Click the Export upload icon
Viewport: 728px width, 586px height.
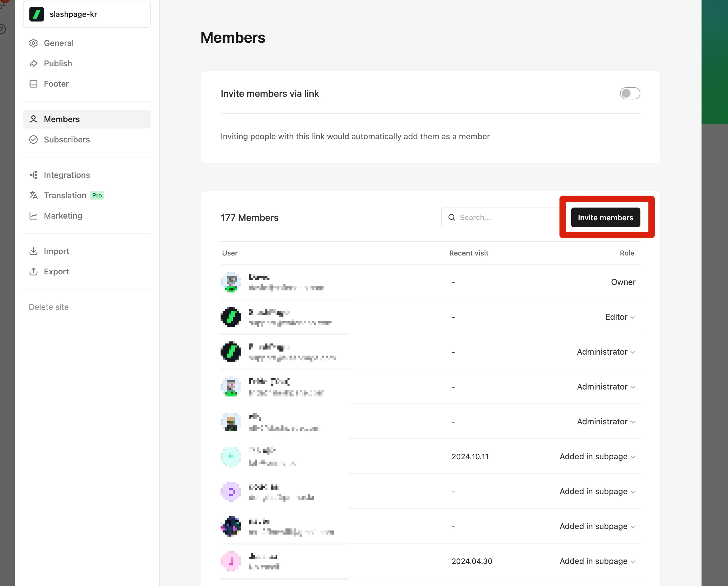point(33,272)
